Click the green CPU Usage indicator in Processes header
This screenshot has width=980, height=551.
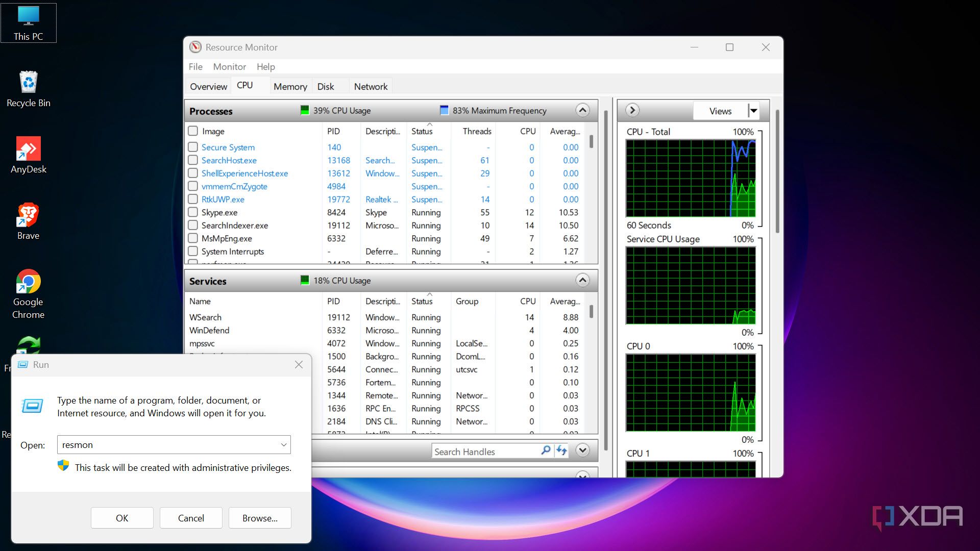click(x=305, y=110)
